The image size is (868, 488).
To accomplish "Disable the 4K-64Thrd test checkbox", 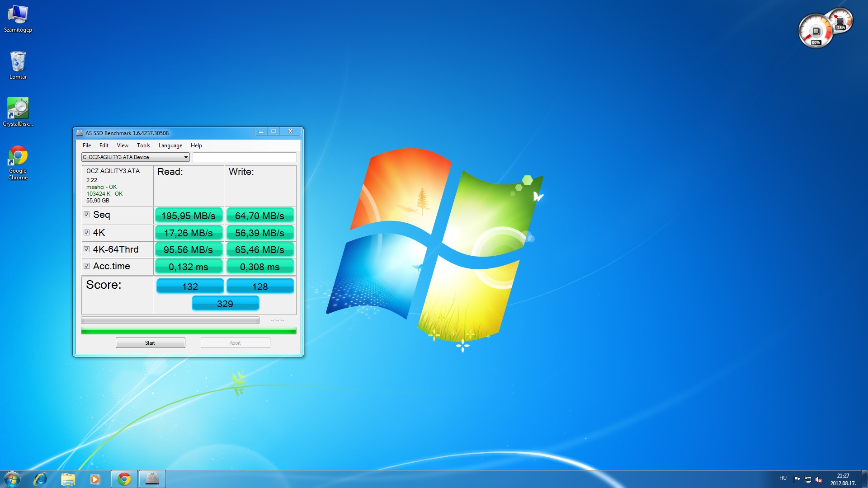I will point(86,249).
